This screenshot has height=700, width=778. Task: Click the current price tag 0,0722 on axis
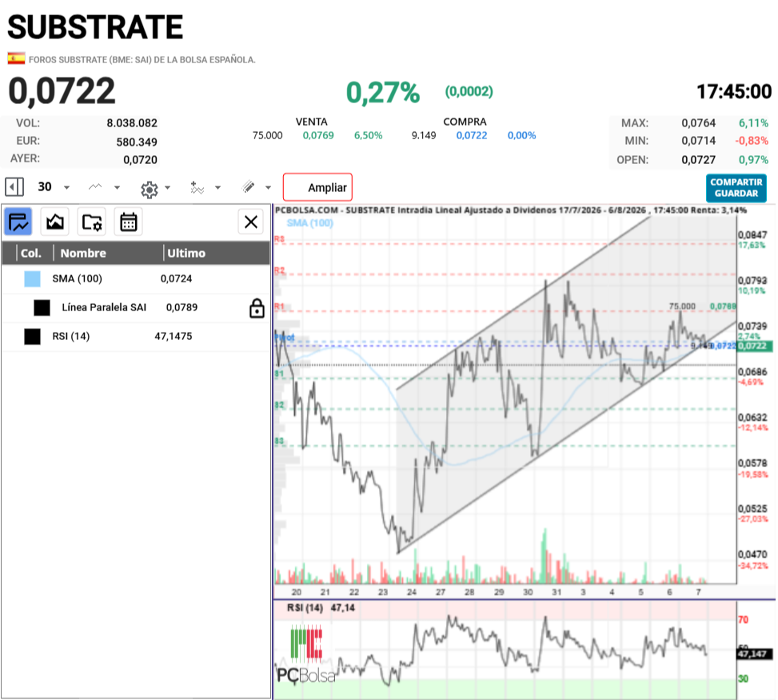point(755,346)
